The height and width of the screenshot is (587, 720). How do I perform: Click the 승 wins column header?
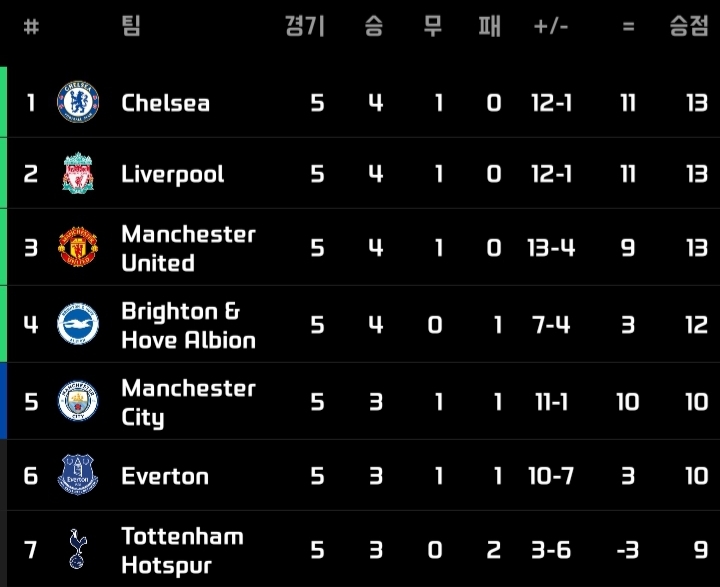pos(374,26)
